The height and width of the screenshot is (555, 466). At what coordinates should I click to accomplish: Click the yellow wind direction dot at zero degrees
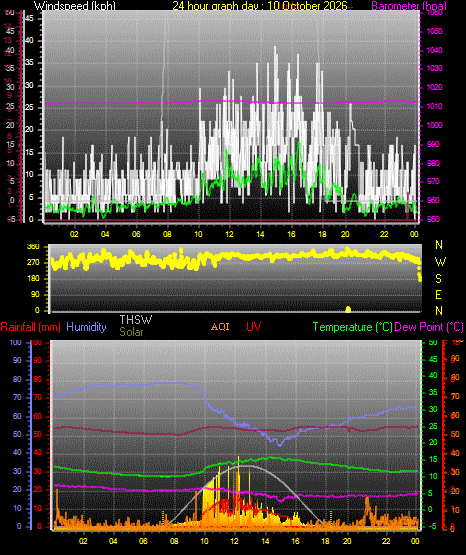click(x=348, y=309)
